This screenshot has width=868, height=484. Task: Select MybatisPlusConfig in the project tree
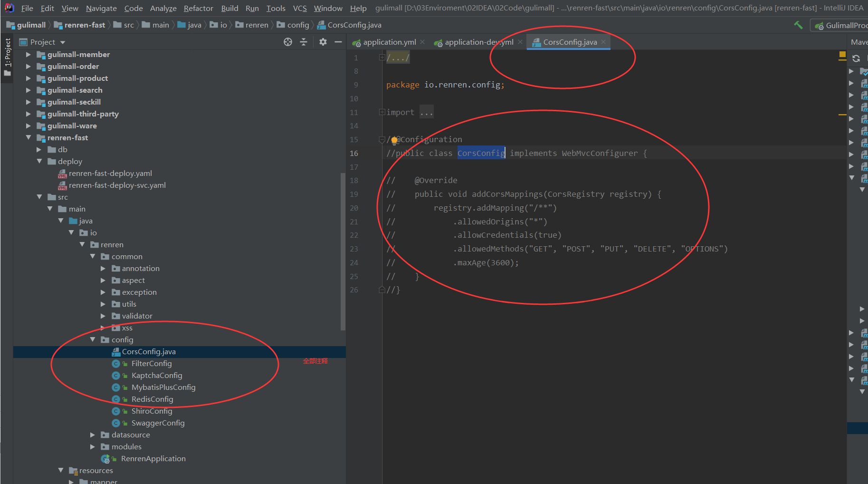tap(163, 387)
